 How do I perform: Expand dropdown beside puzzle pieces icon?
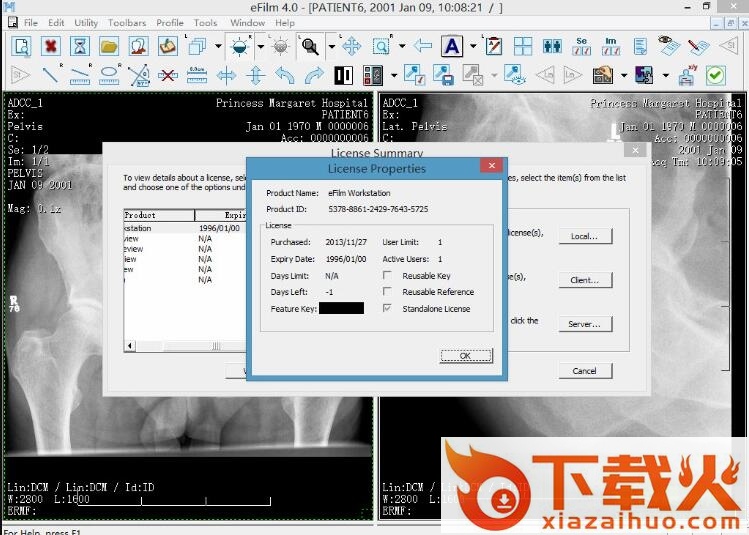(x=665, y=75)
